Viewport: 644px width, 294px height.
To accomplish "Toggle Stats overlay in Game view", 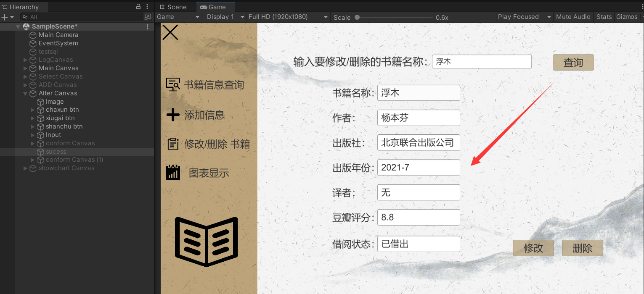I will 604,17.
